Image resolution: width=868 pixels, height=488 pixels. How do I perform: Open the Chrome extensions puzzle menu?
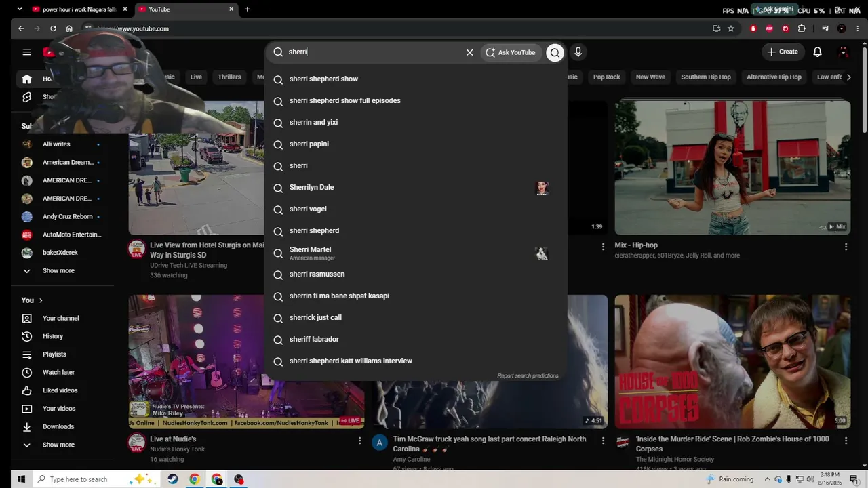(802, 28)
